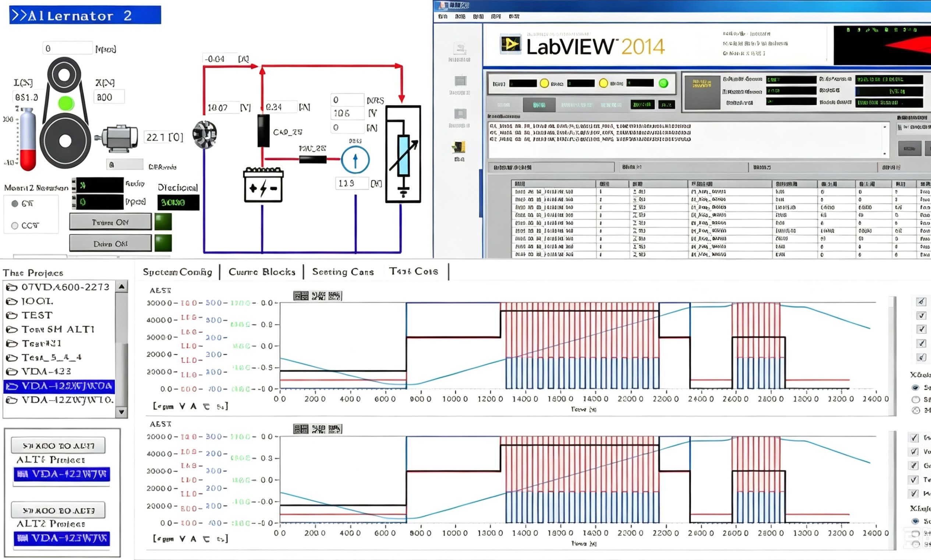Click the small upper belt pulley
This screenshot has height=560, width=931.
(x=64, y=74)
